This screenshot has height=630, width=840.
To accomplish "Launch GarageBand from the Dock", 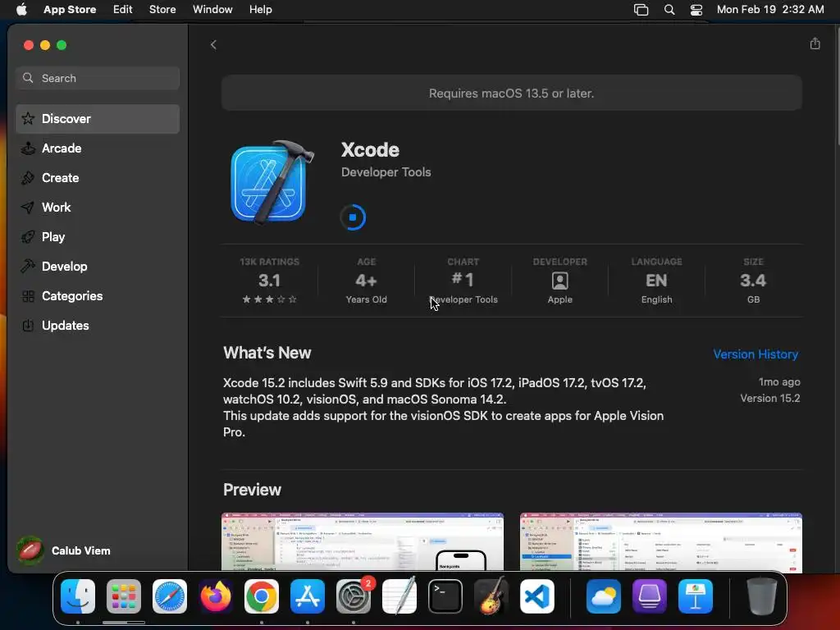I will pyautogui.click(x=491, y=596).
